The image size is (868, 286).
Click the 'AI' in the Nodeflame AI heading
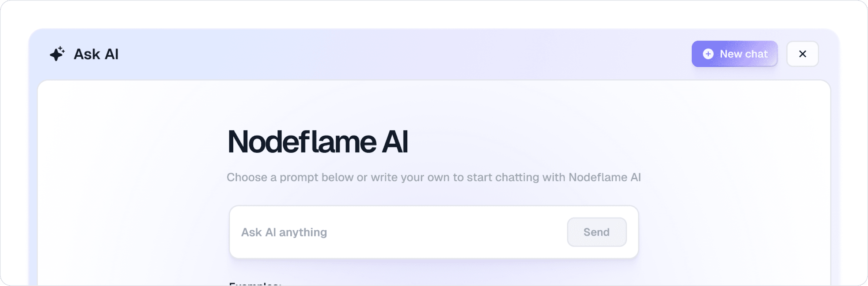coord(395,142)
